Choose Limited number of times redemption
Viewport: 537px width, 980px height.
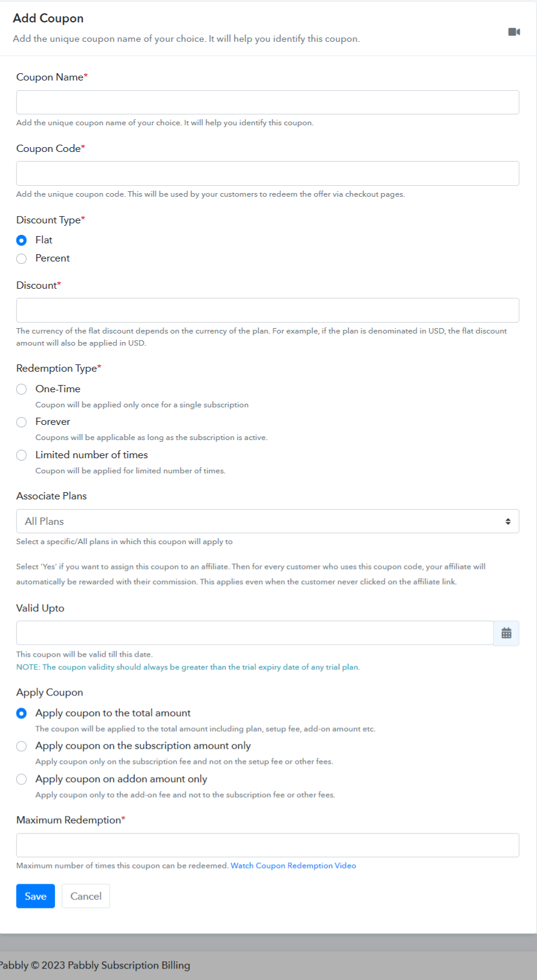(22, 455)
